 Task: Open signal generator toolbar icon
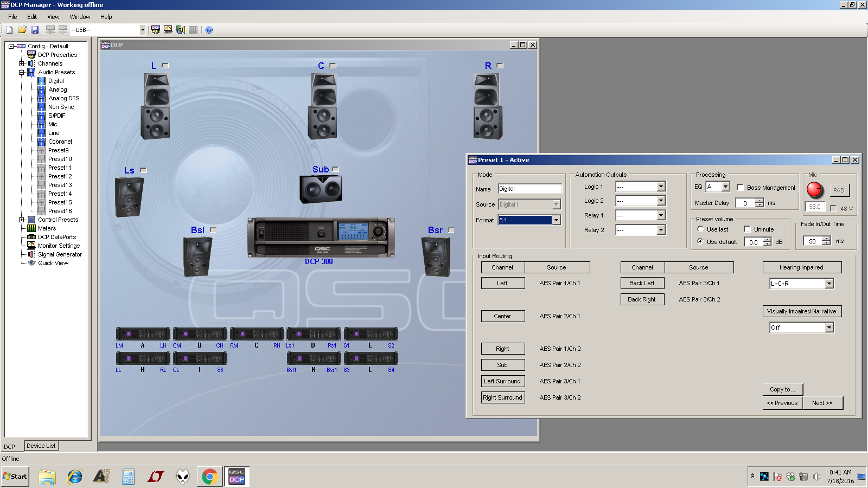pos(181,30)
